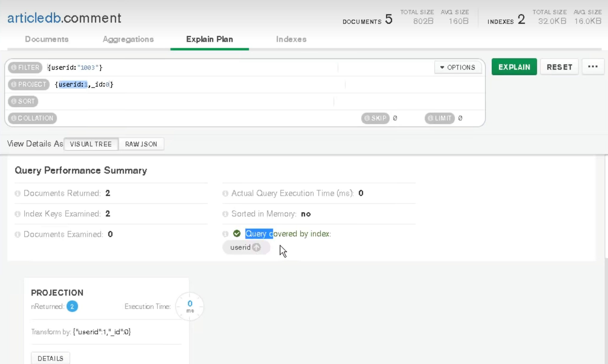Expand DETAILS of the PROJECTION stage
This screenshot has height=364, width=608.
[x=50, y=358]
